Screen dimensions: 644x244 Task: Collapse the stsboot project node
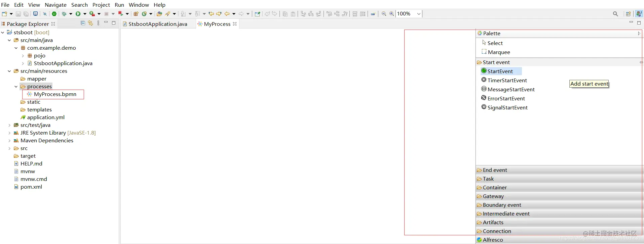[x=3, y=33]
